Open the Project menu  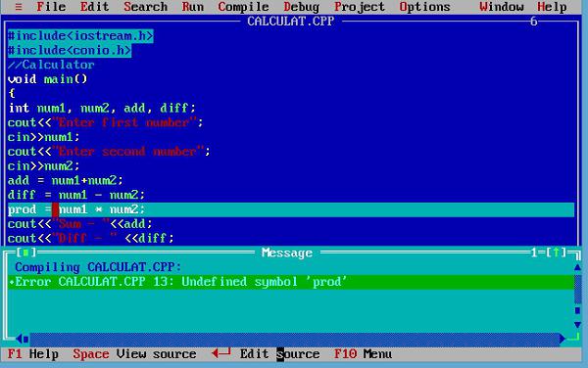point(360,7)
